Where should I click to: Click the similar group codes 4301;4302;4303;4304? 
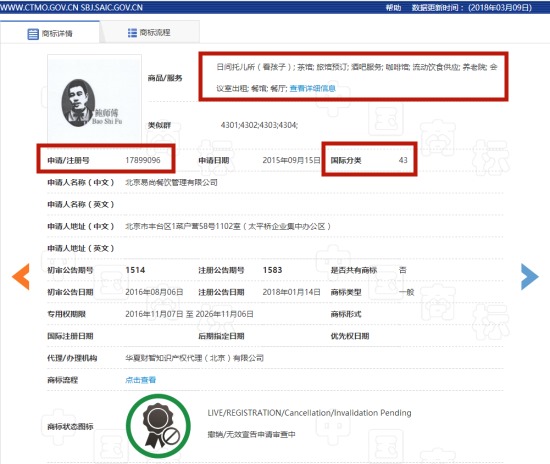coord(259,125)
